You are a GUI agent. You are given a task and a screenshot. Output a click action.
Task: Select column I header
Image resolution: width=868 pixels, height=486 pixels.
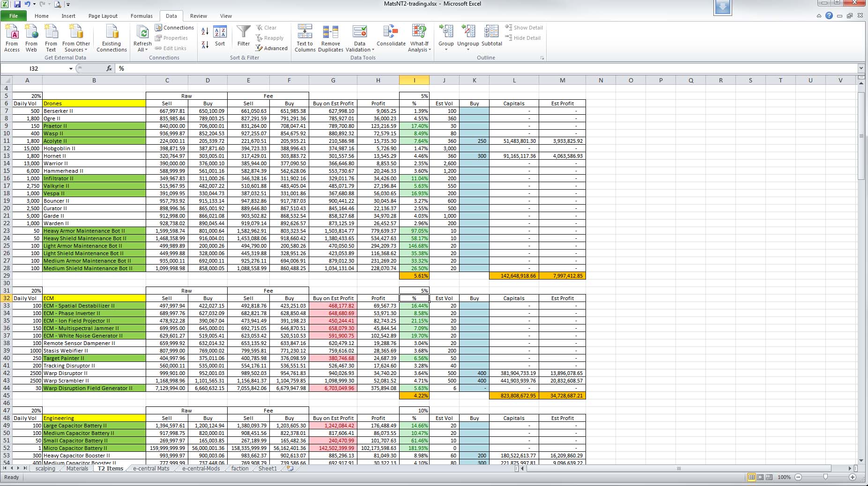tap(414, 80)
